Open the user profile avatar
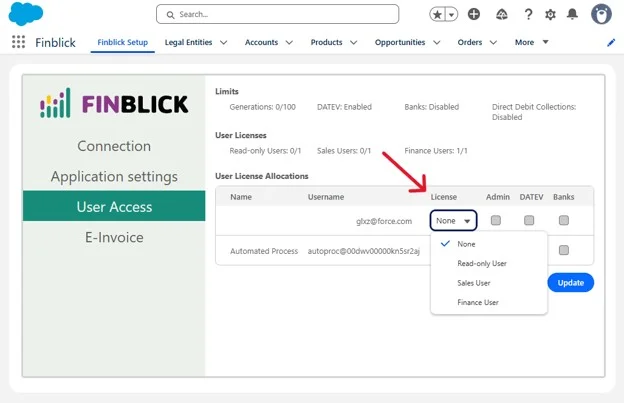This screenshot has width=624, height=403. (x=601, y=15)
